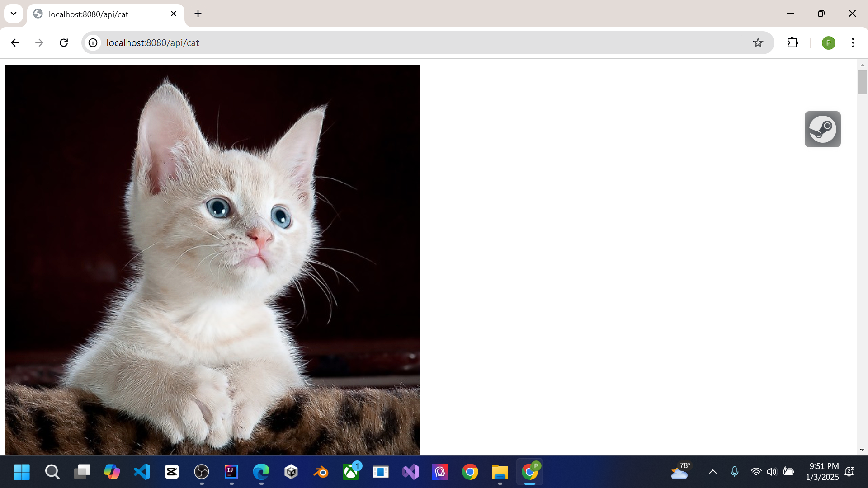Image resolution: width=868 pixels, height=488 pixels.
Task: Open the tab search dropdown arrow
Action: (x=14, y=14)
